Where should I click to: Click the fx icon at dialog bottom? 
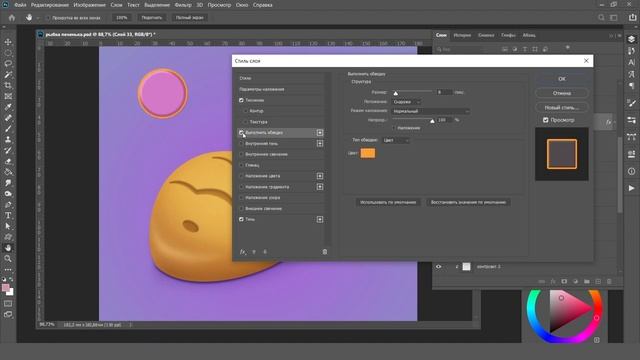(243, 252)
